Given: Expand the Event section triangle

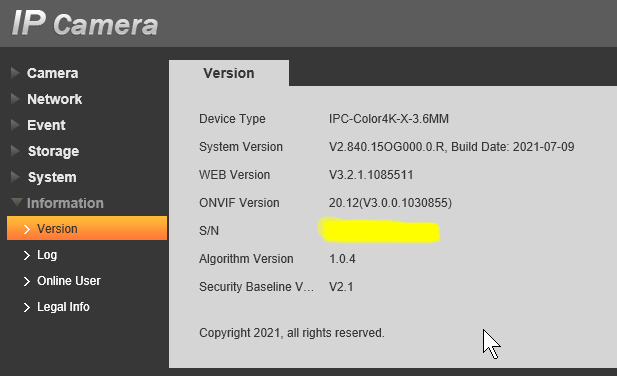Looking at the screenshot, I should pyautogui.click(x=15, y=125).
